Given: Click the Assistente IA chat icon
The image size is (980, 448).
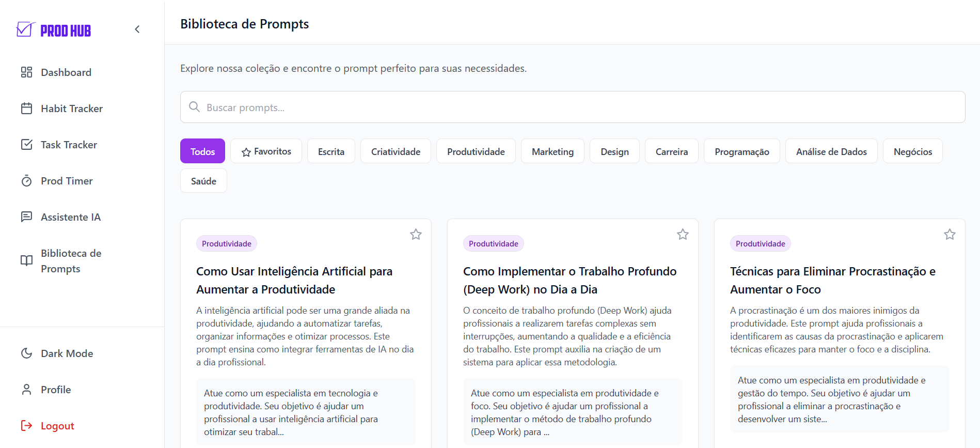Looking at the screenshot, I should (26, 217).
